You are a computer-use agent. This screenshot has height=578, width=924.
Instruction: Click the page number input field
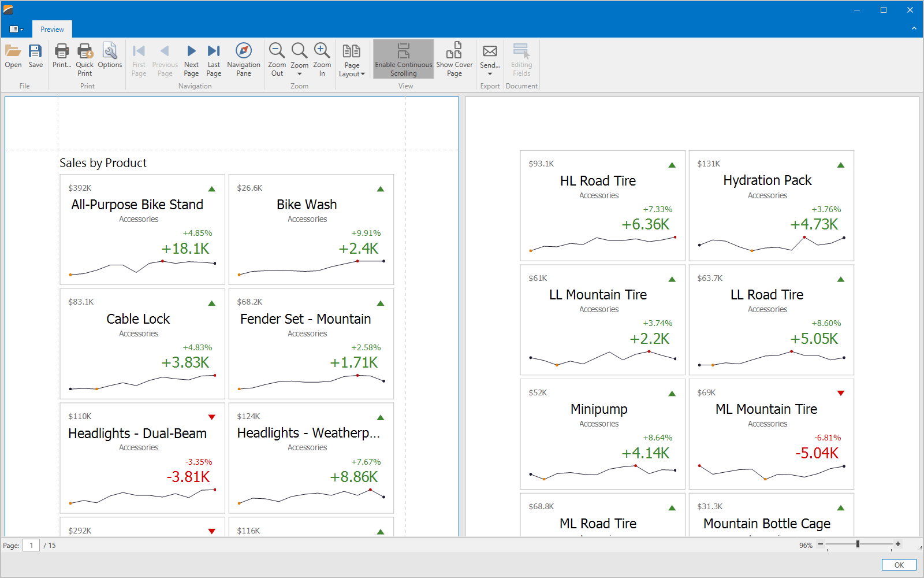point(31,545)
